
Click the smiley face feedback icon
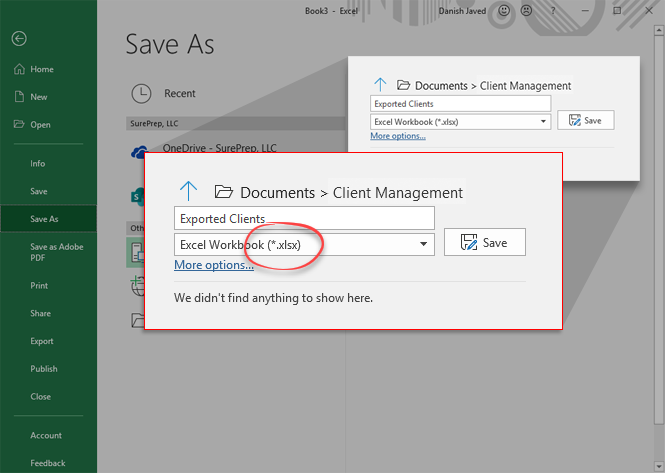pos(504,11)
